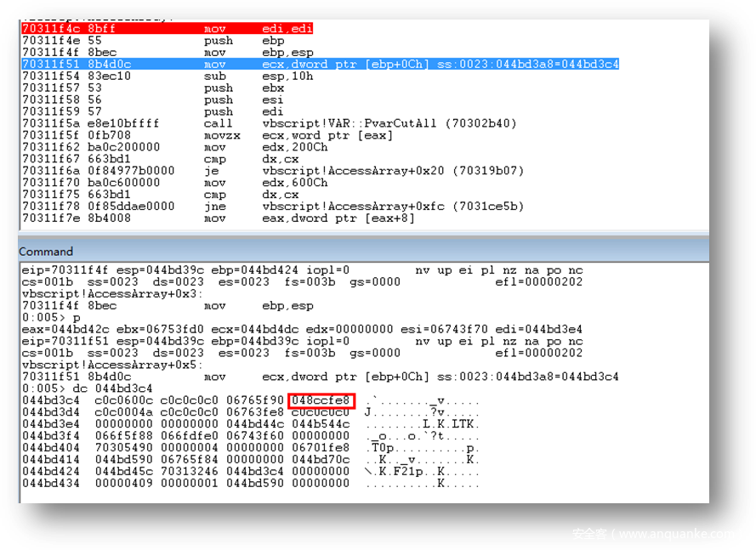Click the dc 044bd3c4 command line
Screen dimensions: 756x550
pos(75,388)
